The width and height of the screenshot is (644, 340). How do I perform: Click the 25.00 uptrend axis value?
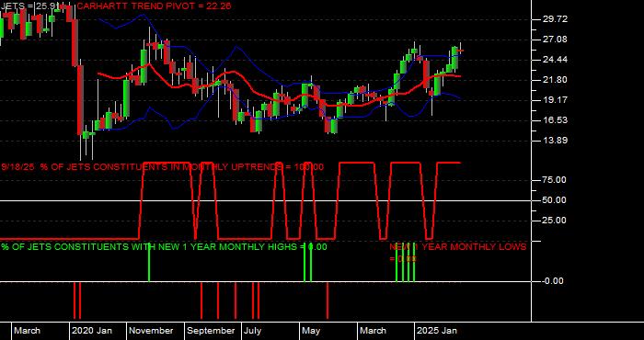tap(555, 221)
